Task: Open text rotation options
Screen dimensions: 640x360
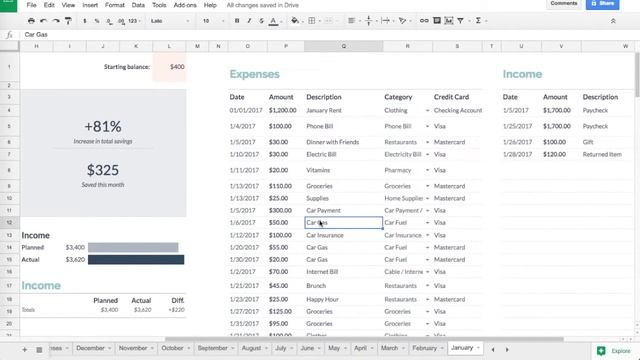Action: tap(402, 20)
